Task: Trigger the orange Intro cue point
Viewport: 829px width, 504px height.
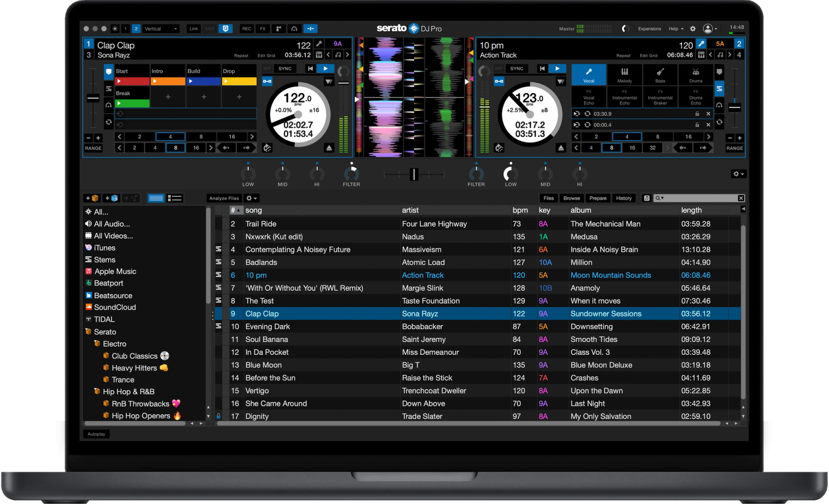Action: point(168,81)
